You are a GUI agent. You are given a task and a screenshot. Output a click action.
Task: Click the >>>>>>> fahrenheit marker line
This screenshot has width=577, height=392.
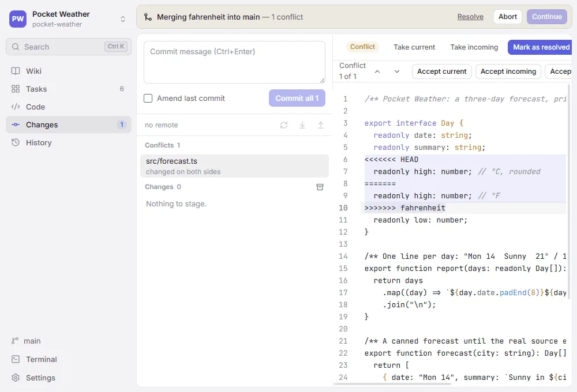pos(465,208)
